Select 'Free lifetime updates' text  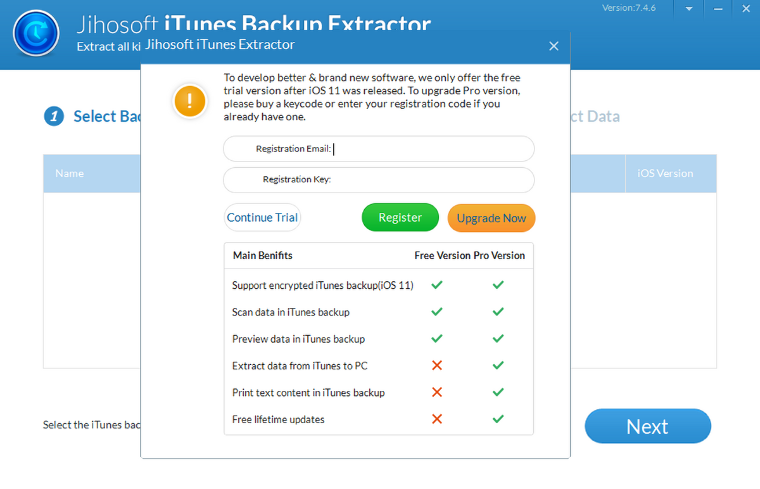click(x=278, y=419)
